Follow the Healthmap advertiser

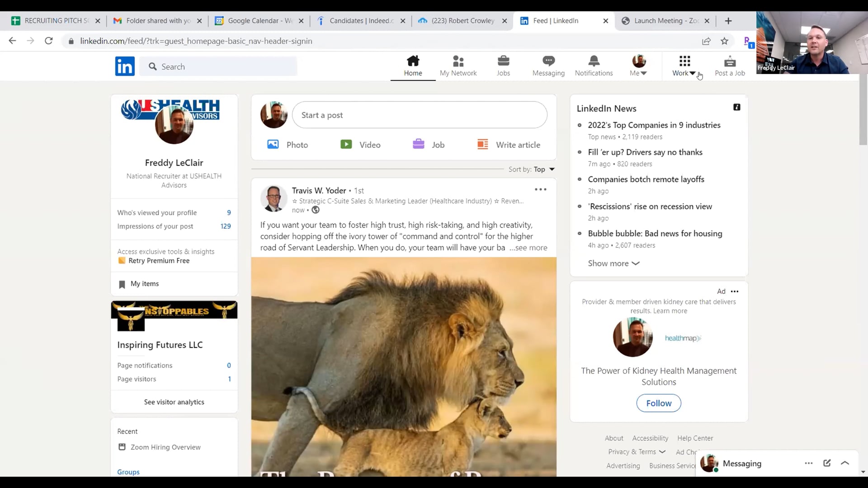click(658, 403)
